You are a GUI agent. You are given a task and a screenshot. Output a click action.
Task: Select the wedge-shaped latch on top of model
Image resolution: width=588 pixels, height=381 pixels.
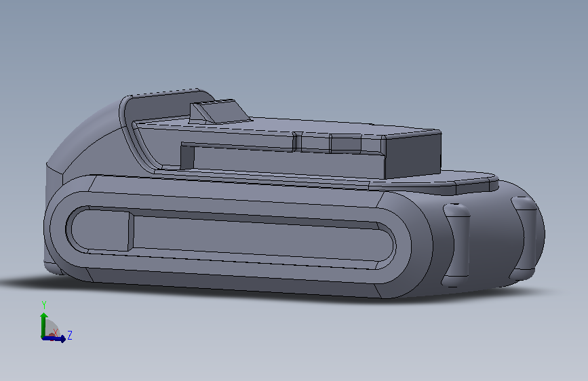click(219, 111)
